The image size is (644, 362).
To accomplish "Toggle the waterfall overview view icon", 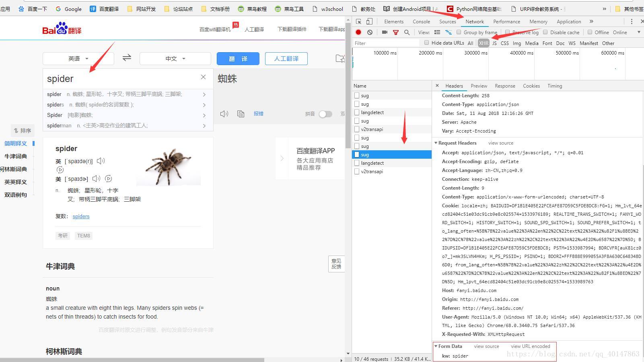I will 449,32.
